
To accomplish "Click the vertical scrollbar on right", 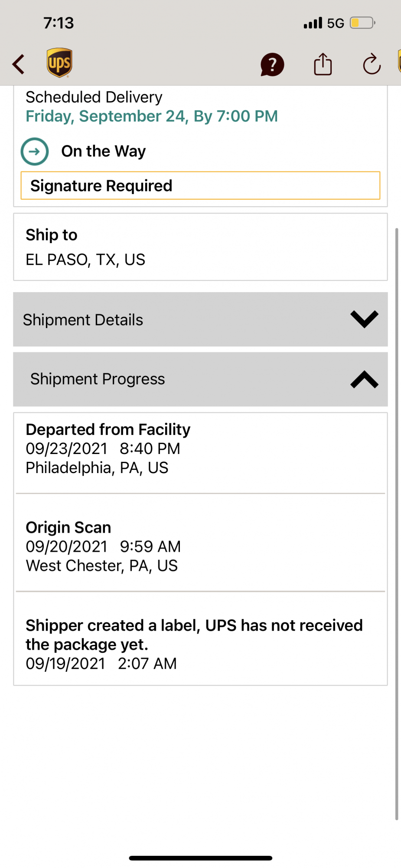I will pos(396,523).
